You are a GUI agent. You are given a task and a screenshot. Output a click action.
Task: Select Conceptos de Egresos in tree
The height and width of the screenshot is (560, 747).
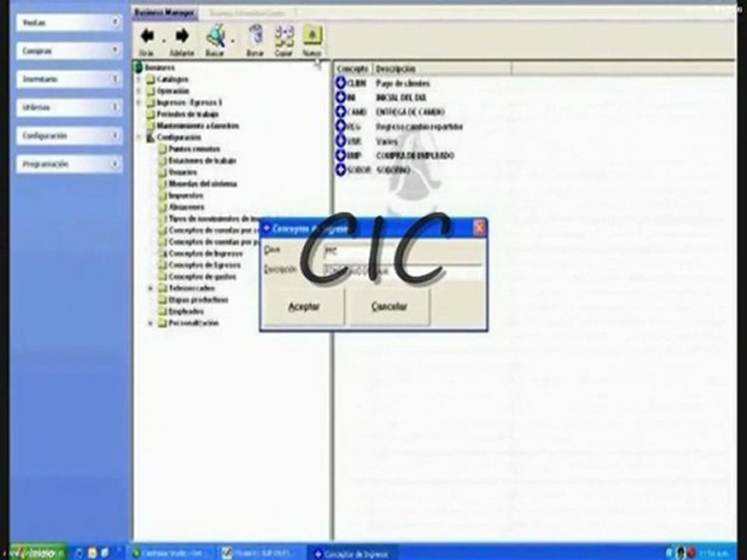point(205,264)
